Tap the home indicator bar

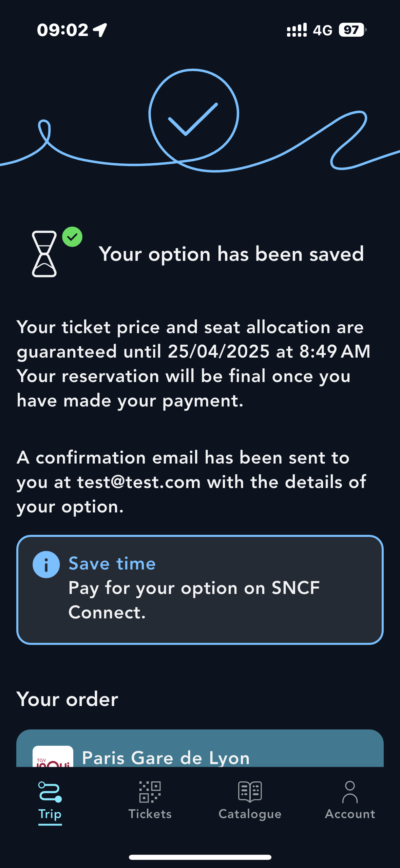click(x=200, y=857)
